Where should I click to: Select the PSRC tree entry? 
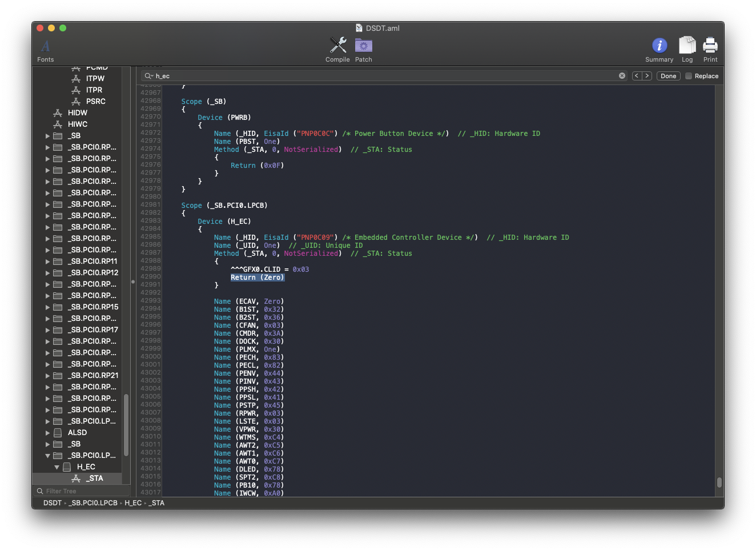click(x=95, y=102)
